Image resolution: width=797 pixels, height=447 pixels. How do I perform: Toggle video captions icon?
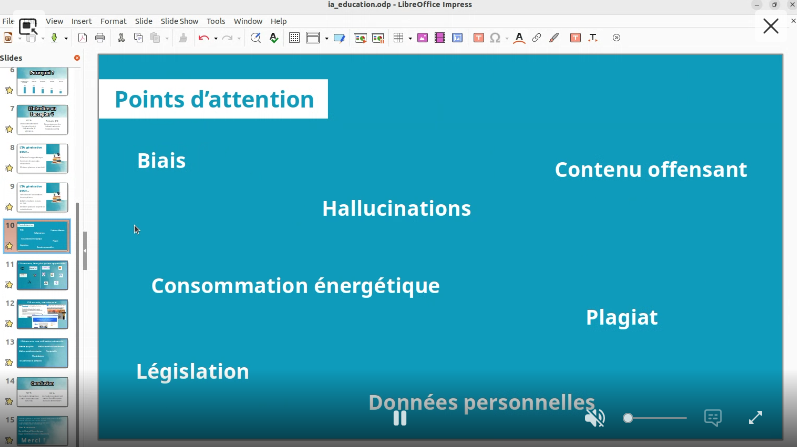pyautogui.click(x=713, y=418)
